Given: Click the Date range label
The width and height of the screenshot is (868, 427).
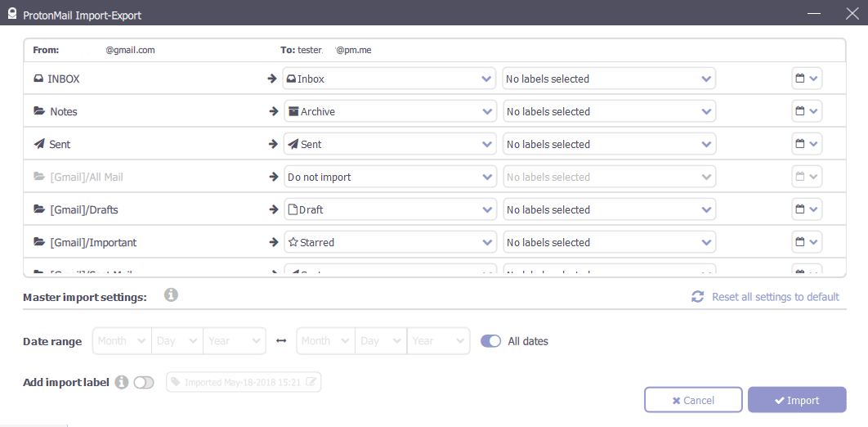Looking at the screenshot, I should [52, 342].
